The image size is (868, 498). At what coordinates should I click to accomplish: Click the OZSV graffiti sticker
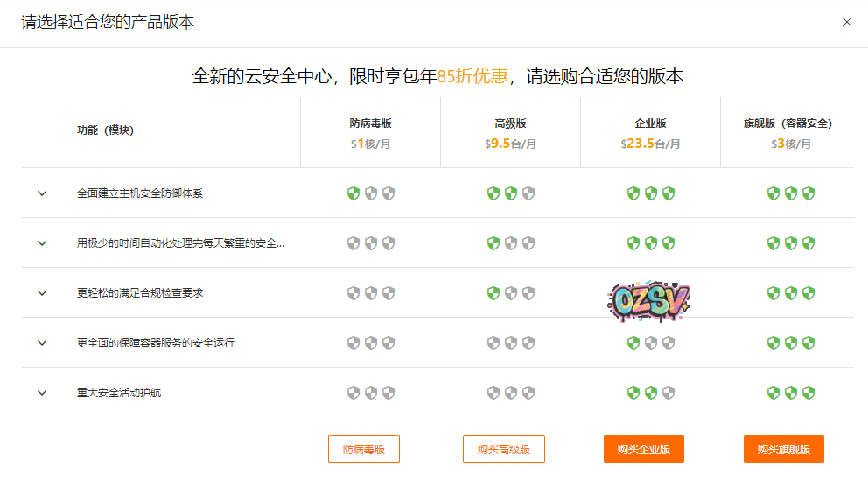[x=648, y=301]
